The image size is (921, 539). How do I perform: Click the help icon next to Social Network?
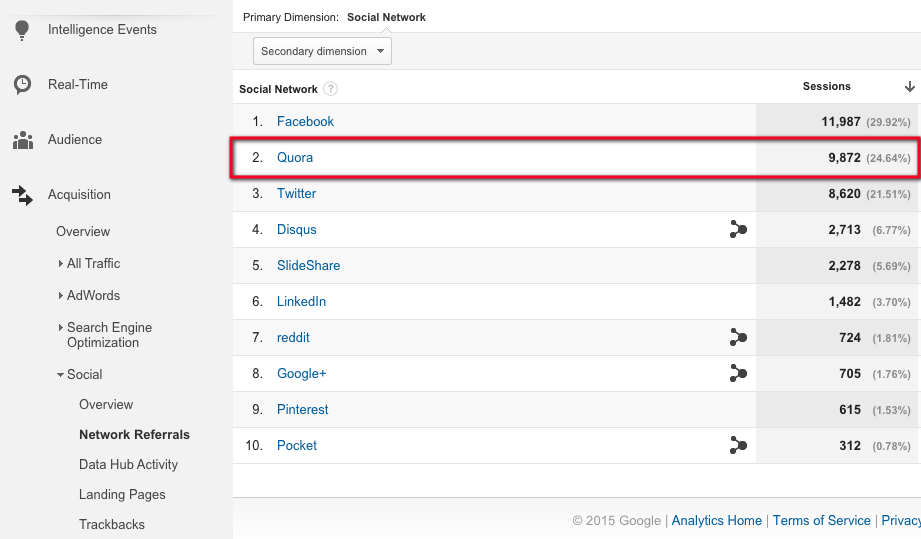[x=331, y=89]
